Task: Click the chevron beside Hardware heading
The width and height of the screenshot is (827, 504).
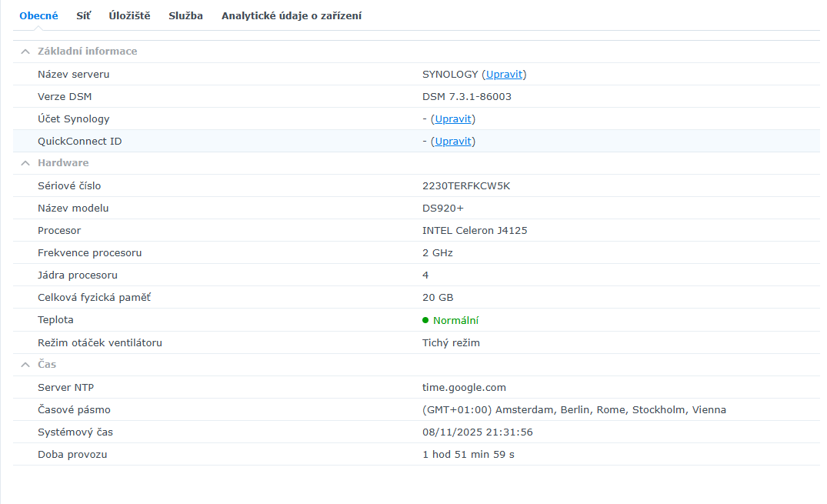Action: [x=27, y=163]
